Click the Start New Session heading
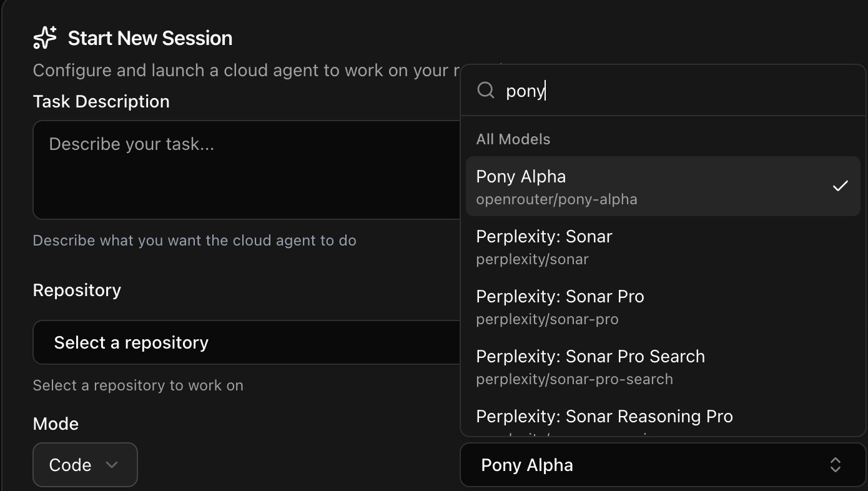The image size is (868, 491). point(150,38)
